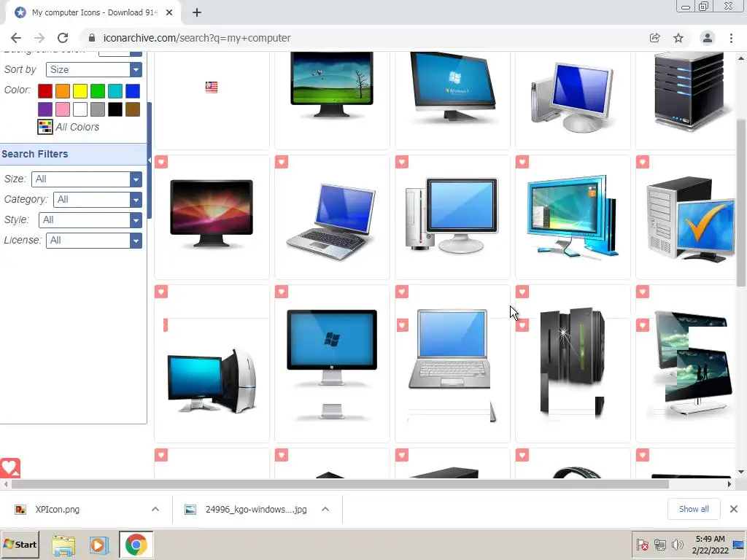Favorite the sunset wallpaper monitor icon

(161, 162)
